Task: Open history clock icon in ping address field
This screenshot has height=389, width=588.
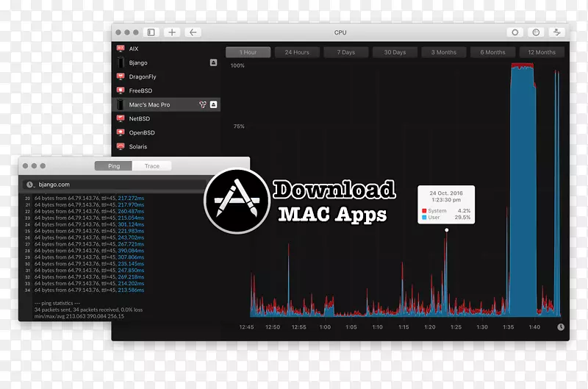Action: click(30, 185)
